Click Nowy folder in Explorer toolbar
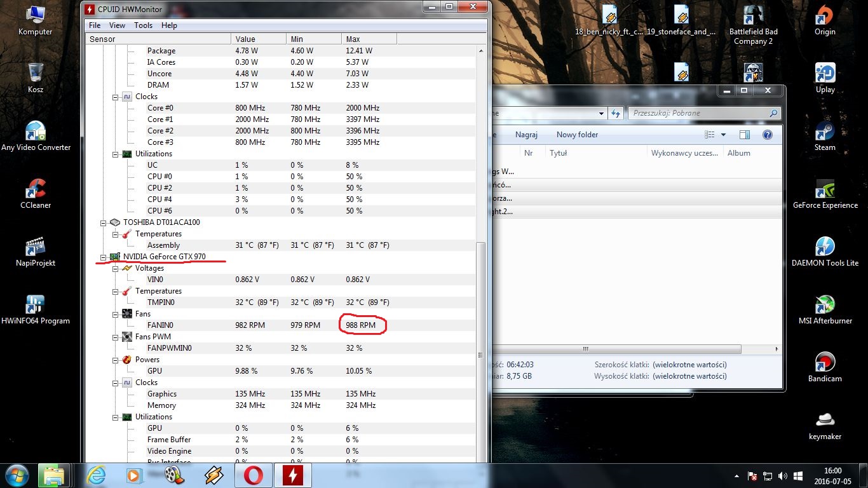The height and width of the screenshot is (488, 868). pos(577,135)
